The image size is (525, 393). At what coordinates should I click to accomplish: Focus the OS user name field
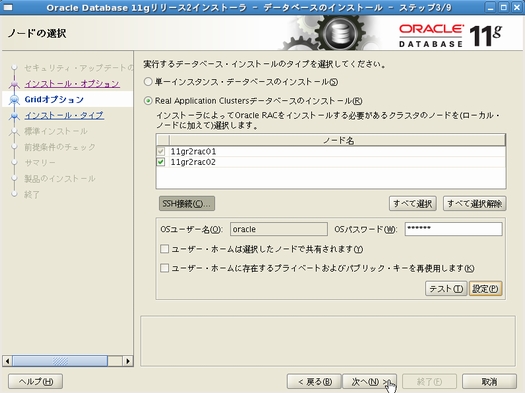[x=279, y=229]
